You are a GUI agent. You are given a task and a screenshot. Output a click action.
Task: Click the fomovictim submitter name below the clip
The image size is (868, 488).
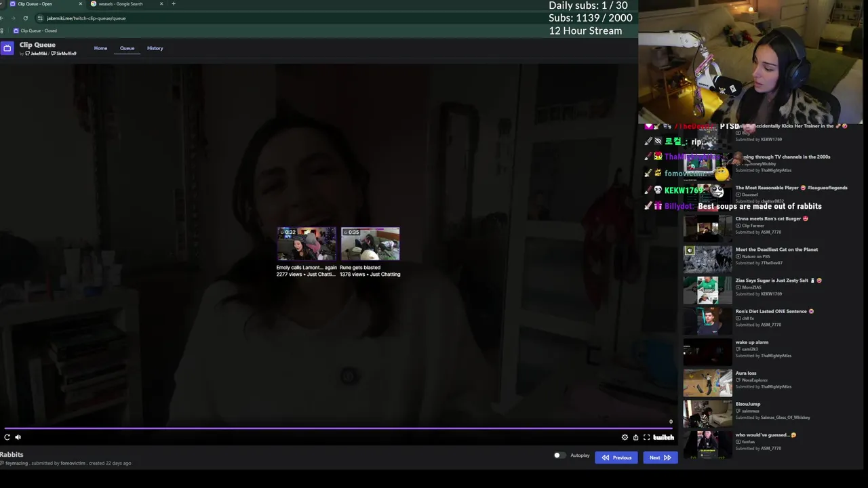[73, 464]
